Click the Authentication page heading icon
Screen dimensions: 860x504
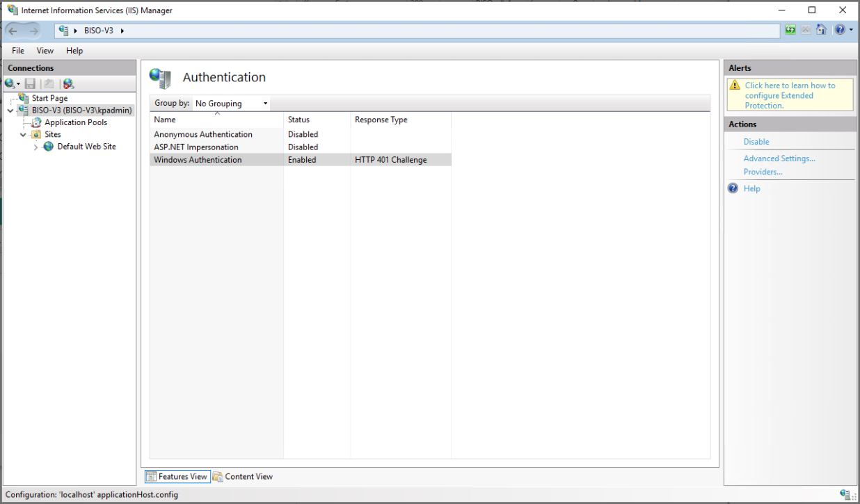coord(160,79)
